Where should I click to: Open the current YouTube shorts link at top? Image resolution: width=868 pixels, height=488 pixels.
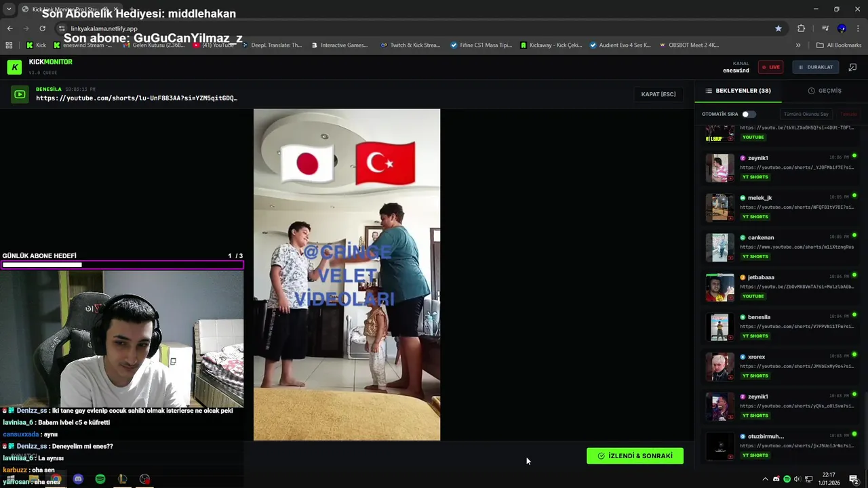136,98
